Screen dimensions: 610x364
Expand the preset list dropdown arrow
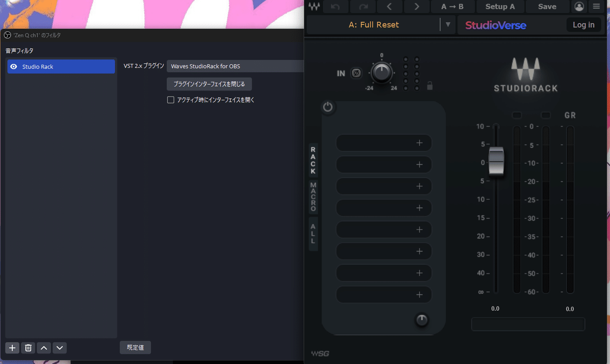point(448,24)
